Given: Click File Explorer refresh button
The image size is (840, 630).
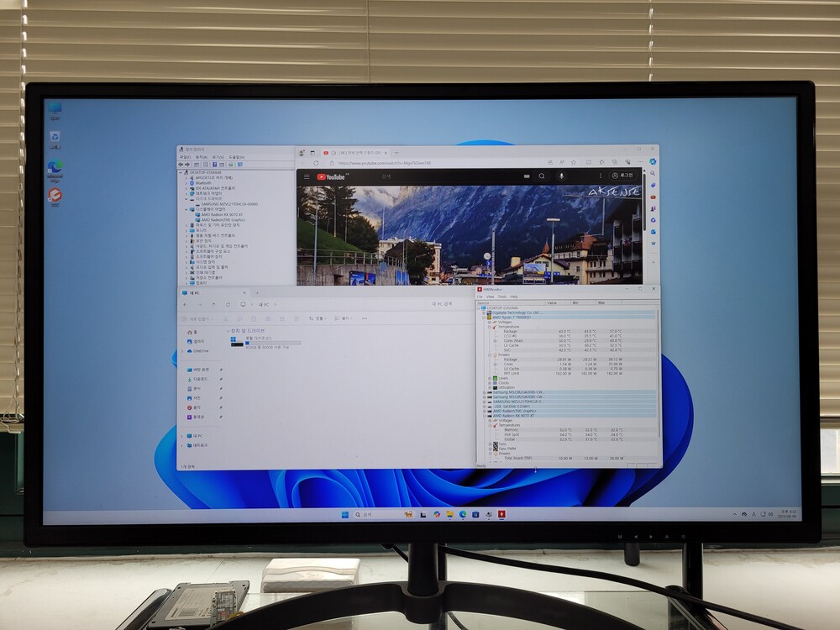Looking at the screenshot, I should coord(228,304).
